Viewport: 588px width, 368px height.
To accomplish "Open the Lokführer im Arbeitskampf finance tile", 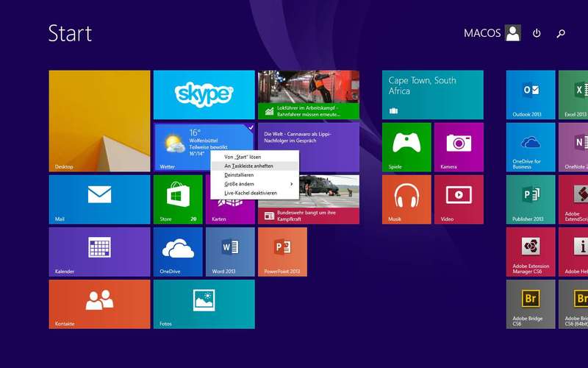I will click(x=309, y=95).
